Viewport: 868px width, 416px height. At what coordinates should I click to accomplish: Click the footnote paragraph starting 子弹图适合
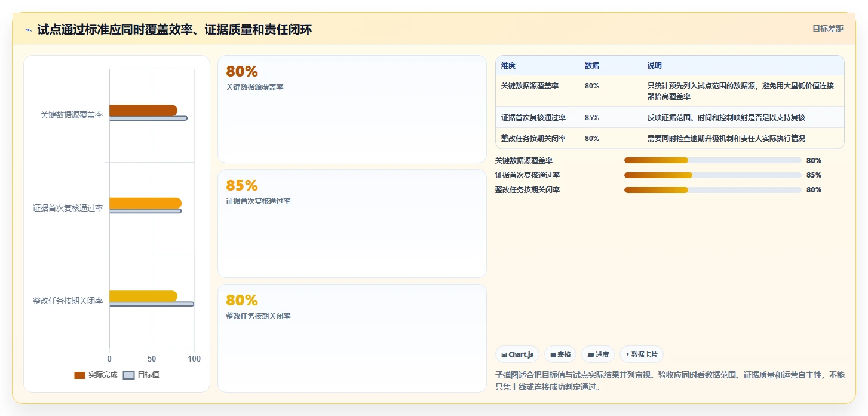tap(670, 381)
